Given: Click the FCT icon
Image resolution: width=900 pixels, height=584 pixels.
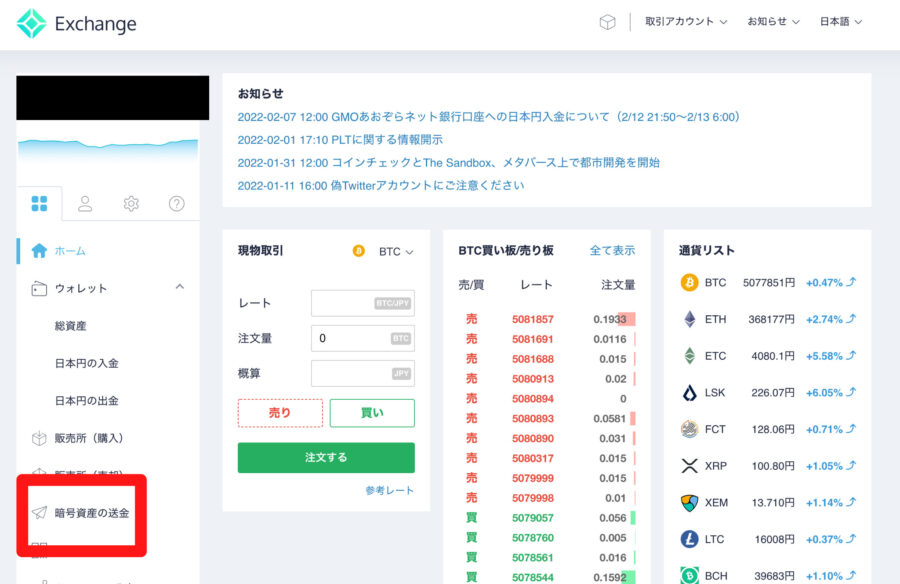Looking at the screenshot, I should click(x=689, y=429).
